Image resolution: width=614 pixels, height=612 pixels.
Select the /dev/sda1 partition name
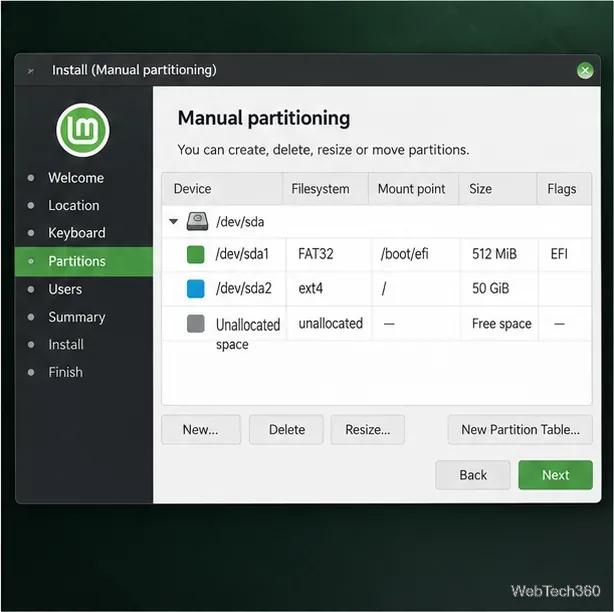coord(242,254)
